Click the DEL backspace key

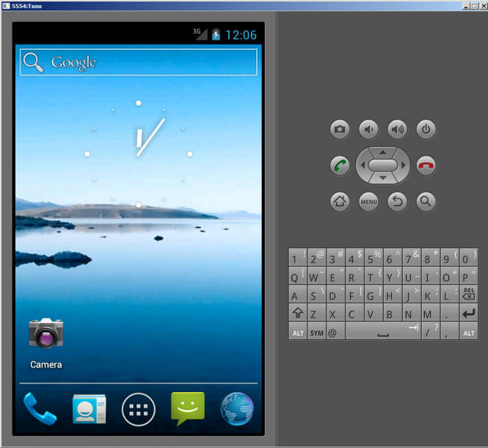(x=469, y=294)
